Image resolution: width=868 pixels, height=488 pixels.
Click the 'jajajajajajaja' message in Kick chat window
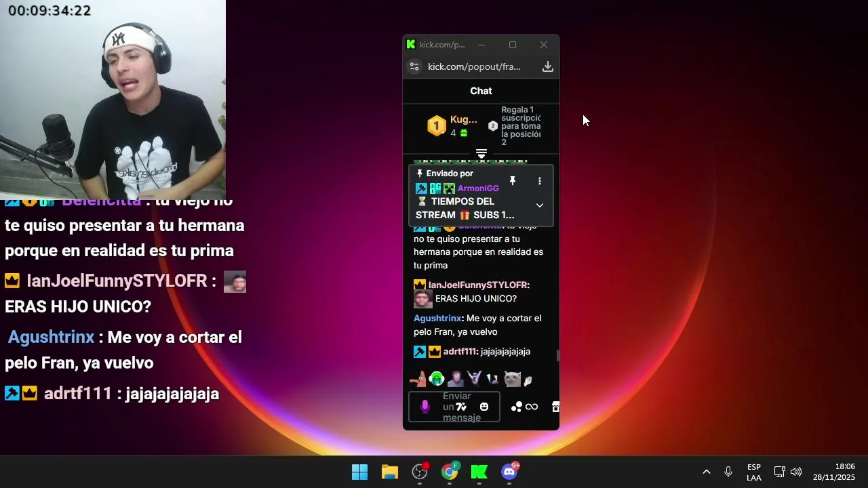(505, 351)
